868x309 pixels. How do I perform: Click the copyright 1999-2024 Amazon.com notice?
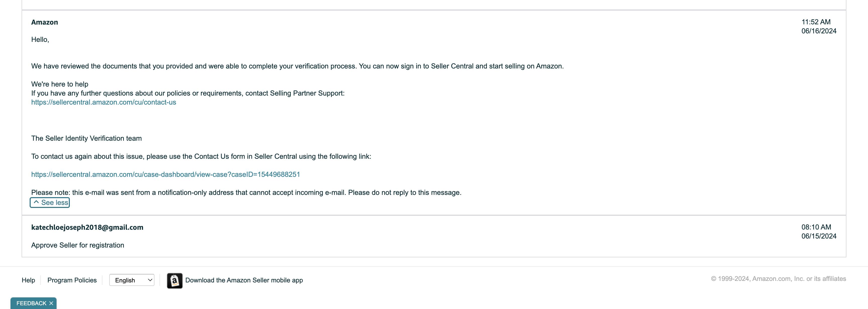pyautogui.click(x=778, y=279)
